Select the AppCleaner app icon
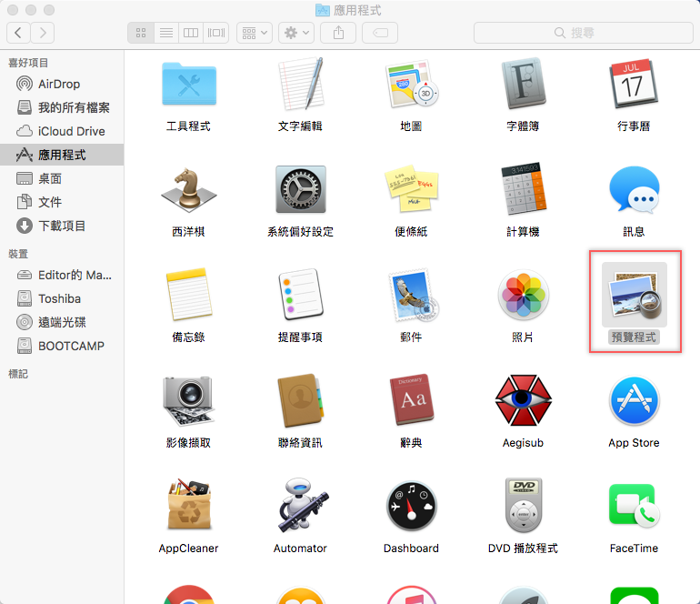This screenshot has width=700, height=604. [189, 506]
